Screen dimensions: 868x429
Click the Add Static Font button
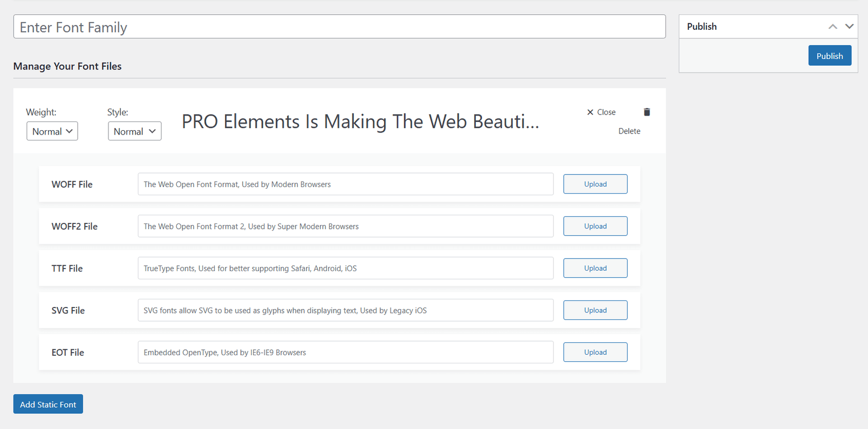pyautogui.click(x=48, y=404)
